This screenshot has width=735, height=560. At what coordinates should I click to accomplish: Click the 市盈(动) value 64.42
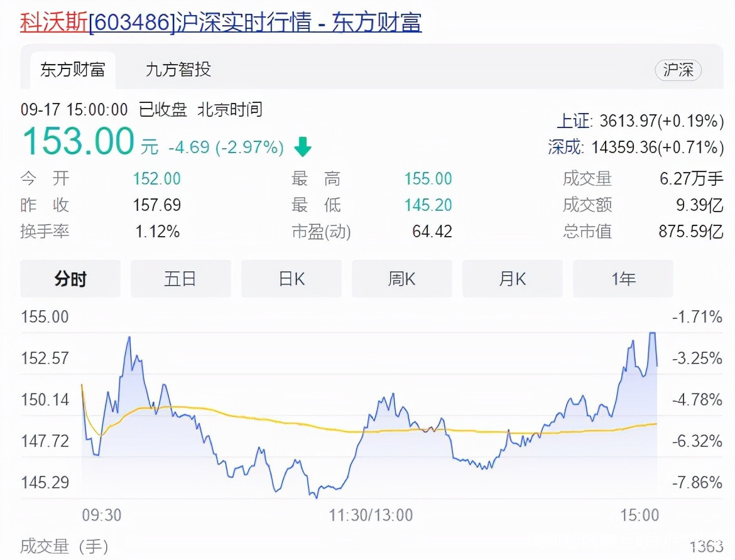pos(432,231)
